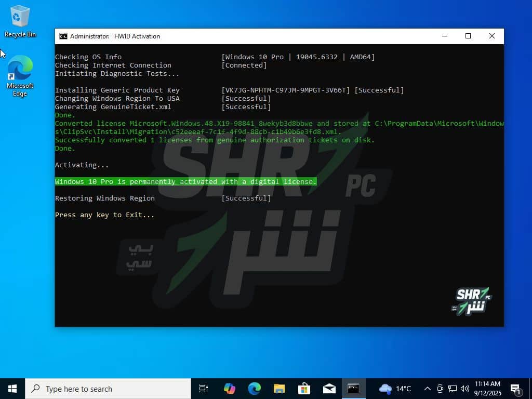The height and width of the screenshot is (399, 532).
Task: Open the network status tray icon
Action: point(453,389)
